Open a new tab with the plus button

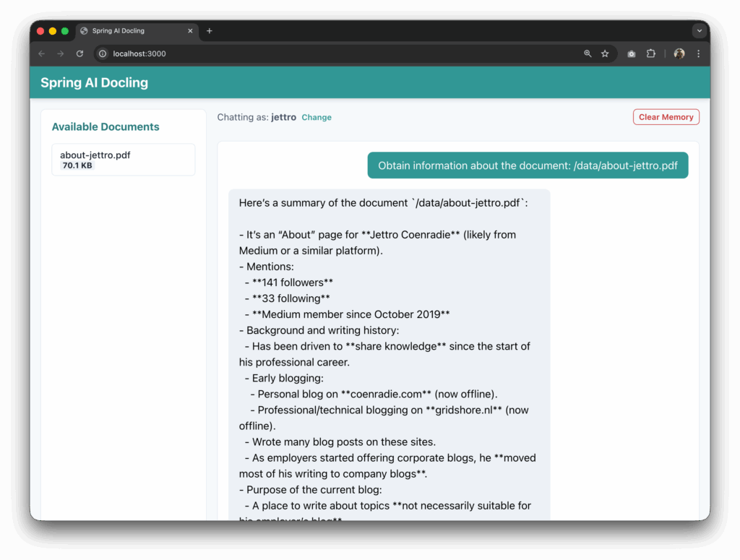point(210,30)
